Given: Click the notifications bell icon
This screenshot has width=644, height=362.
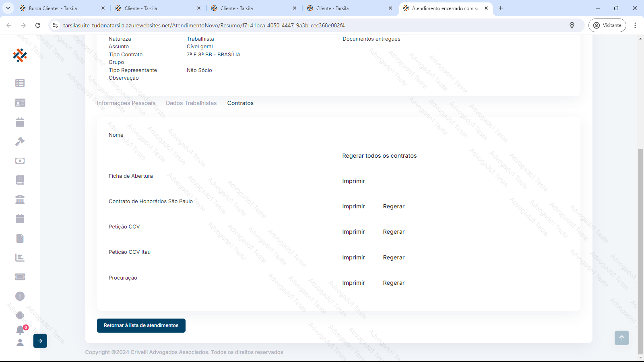Looking at the screenshot, I should 20,330.
